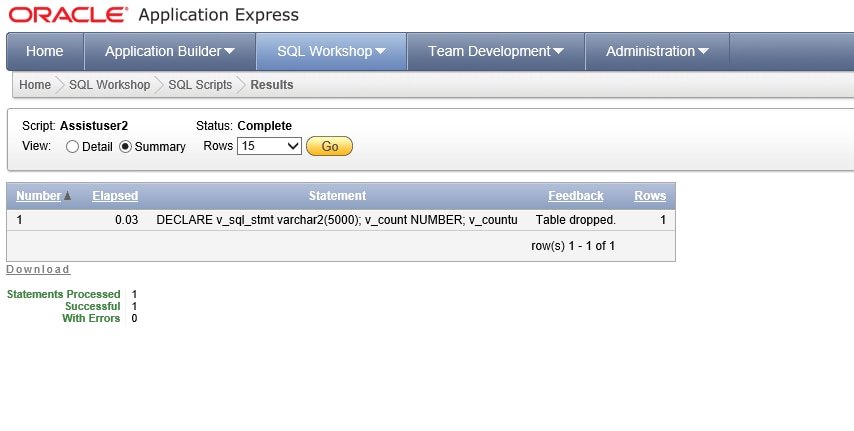Viewport: 854px width, 431px height.
Task: Click the Statement column header
Action: tap(337, 196)
